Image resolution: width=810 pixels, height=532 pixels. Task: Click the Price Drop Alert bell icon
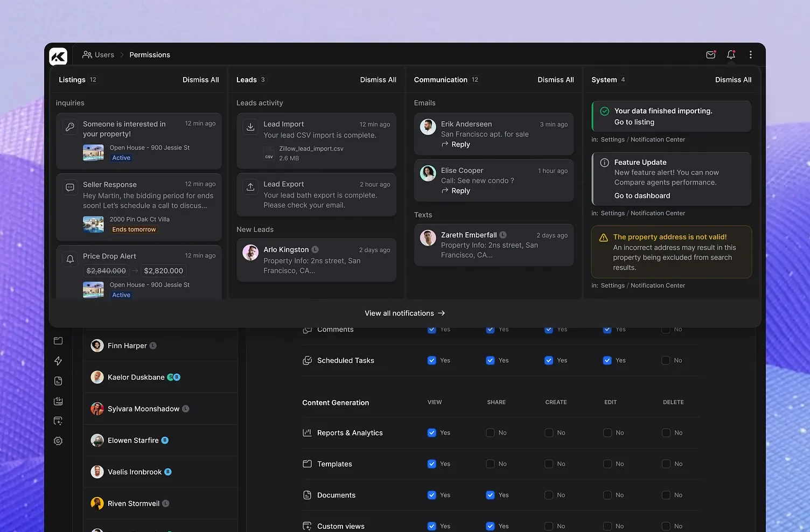click(70, 259)
